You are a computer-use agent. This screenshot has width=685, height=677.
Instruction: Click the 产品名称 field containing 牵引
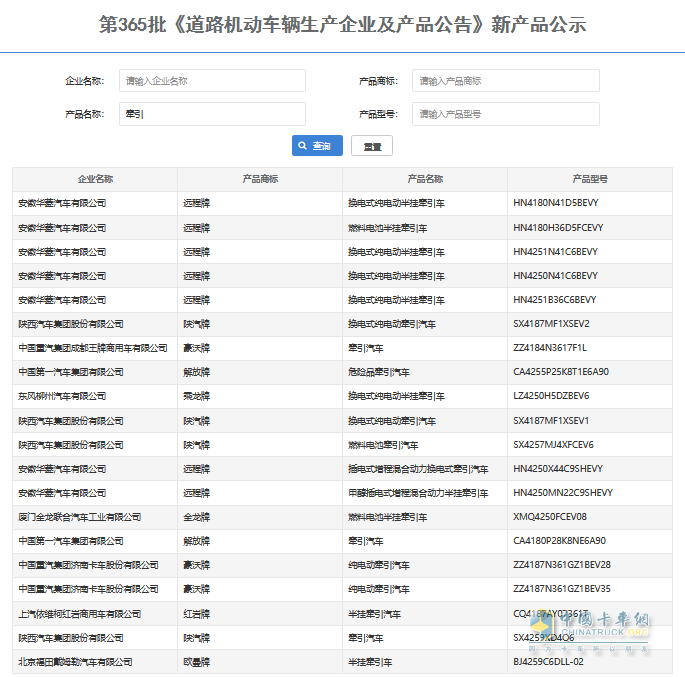click(x=212, y=114)
